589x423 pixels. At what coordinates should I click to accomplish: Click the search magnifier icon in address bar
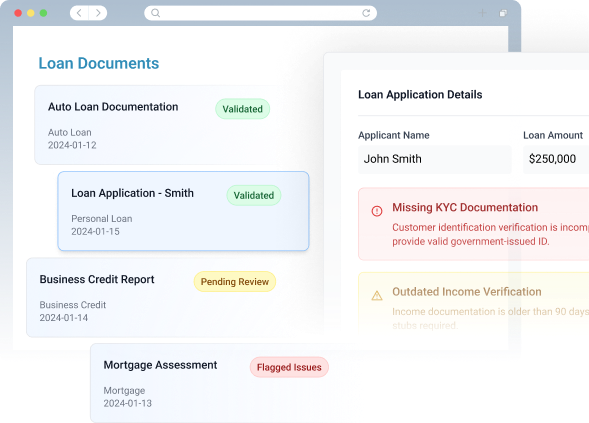click(156, 13)
